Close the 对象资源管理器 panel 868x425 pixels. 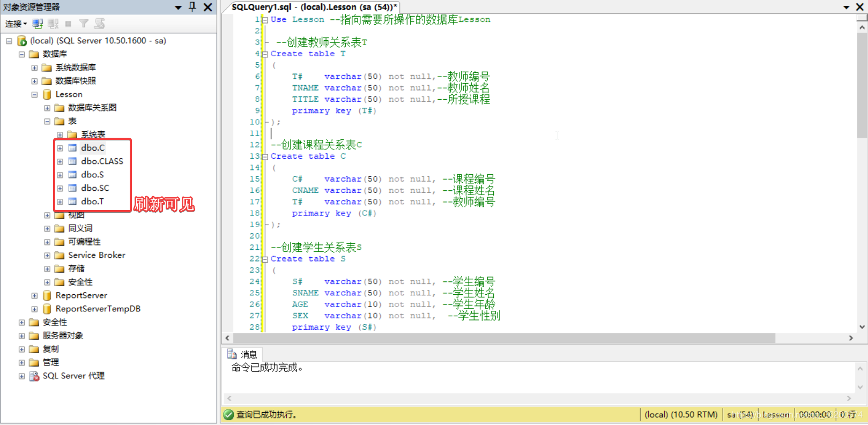208,7
